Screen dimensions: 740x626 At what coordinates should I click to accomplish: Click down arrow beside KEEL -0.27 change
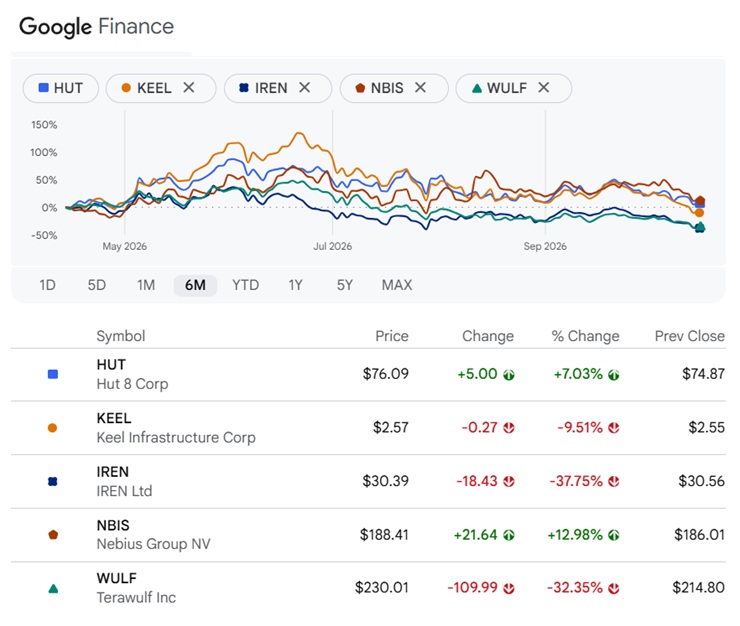pyautogui.click(x=509, y=428)
